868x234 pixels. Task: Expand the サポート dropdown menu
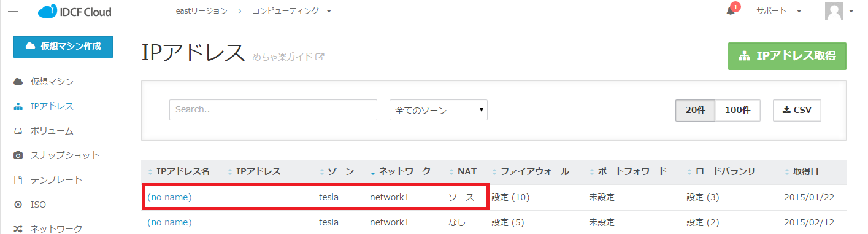pos(779,11)
